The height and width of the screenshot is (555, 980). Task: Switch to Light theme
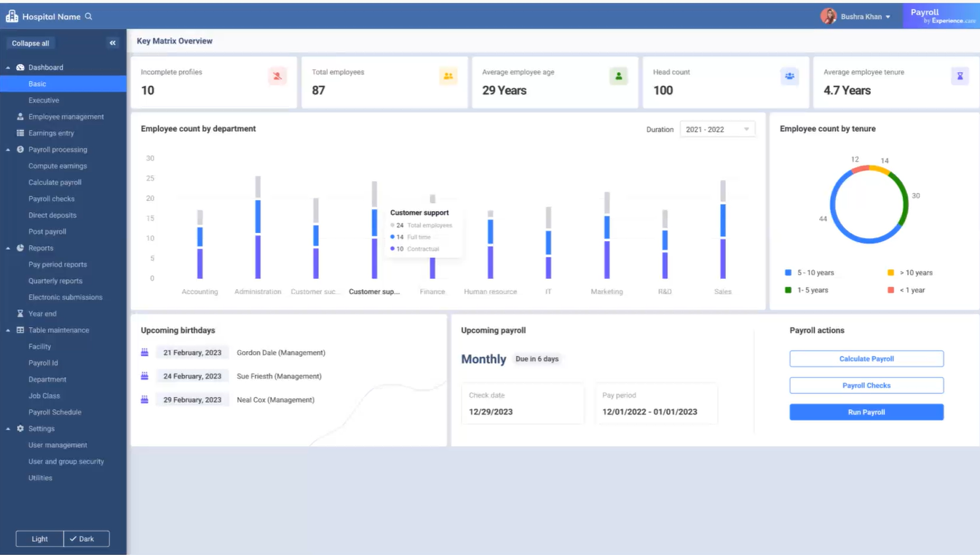coord(40,539)
